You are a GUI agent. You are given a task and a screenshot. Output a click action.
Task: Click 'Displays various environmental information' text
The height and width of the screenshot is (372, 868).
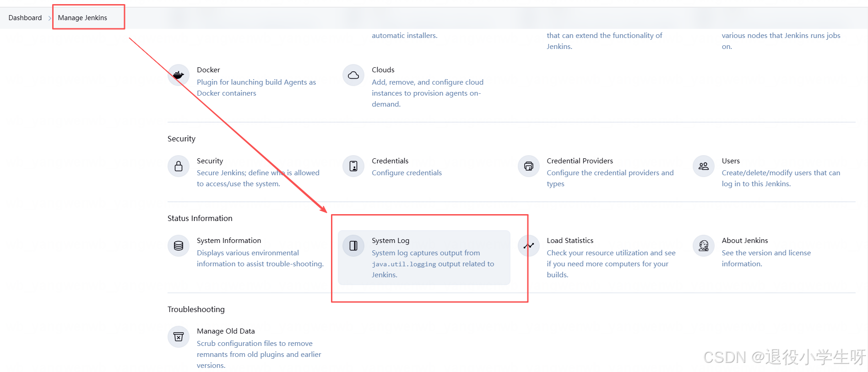click(x=260, y=258)
